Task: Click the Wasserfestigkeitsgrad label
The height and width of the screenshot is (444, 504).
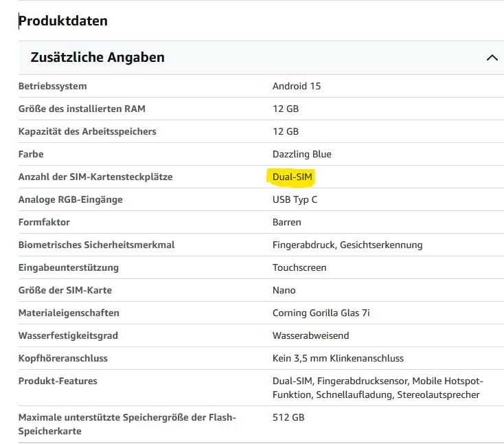Action: [x=68, y=335]
